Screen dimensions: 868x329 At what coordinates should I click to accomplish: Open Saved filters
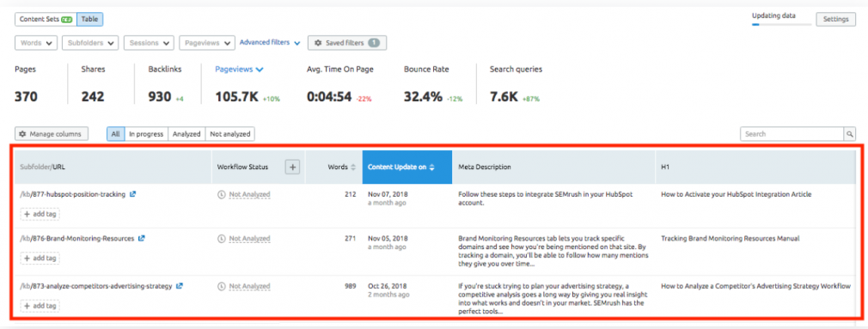347,43
